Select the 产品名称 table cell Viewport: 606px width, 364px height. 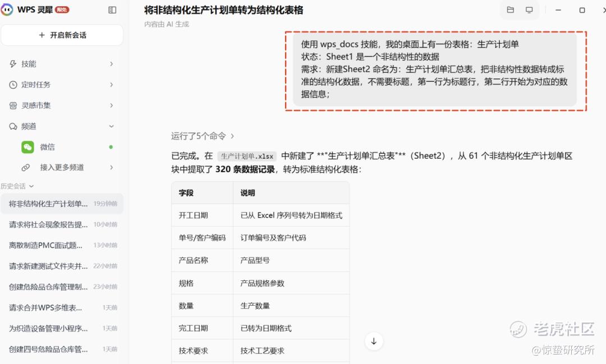pyautogui.click(x=202, y=260)
